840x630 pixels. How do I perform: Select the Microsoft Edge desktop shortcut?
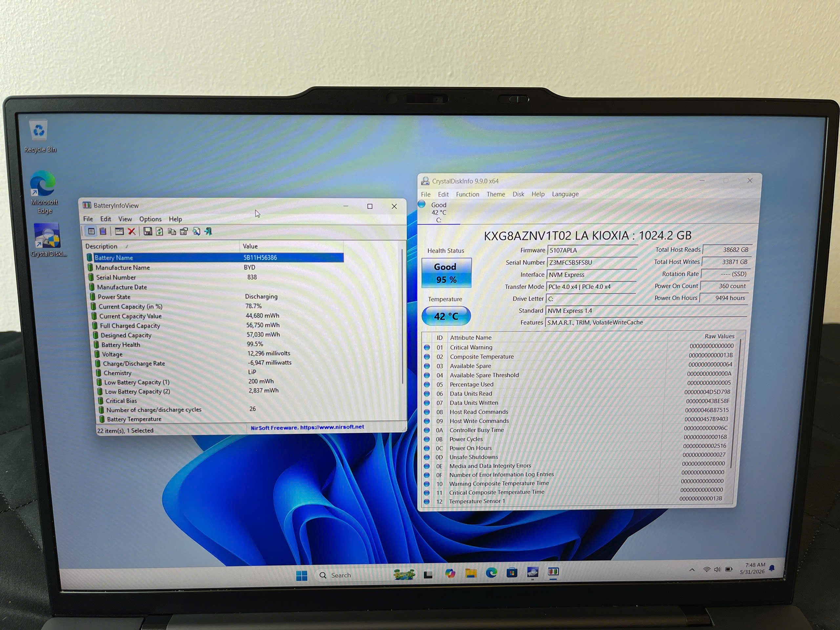tap(44, 192)
